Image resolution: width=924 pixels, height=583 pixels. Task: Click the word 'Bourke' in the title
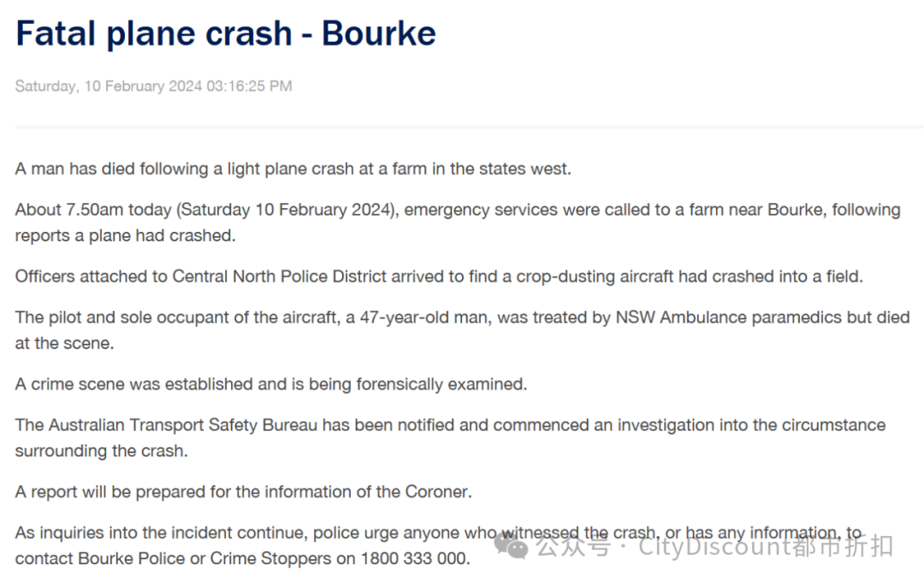click(x=379, y=33)
